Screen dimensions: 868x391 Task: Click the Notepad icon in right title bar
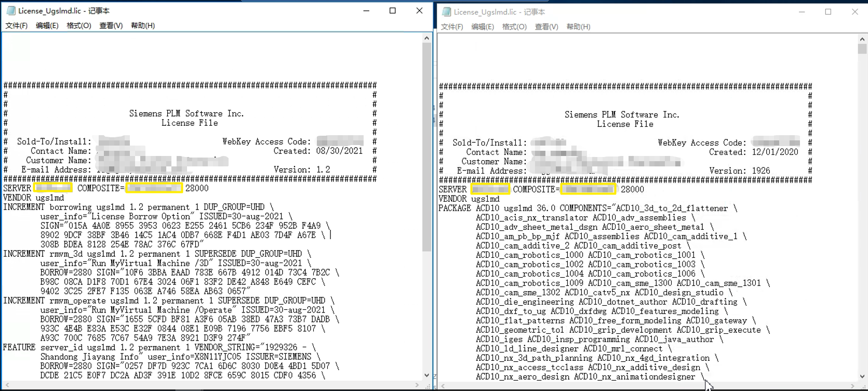click(446, 11)
